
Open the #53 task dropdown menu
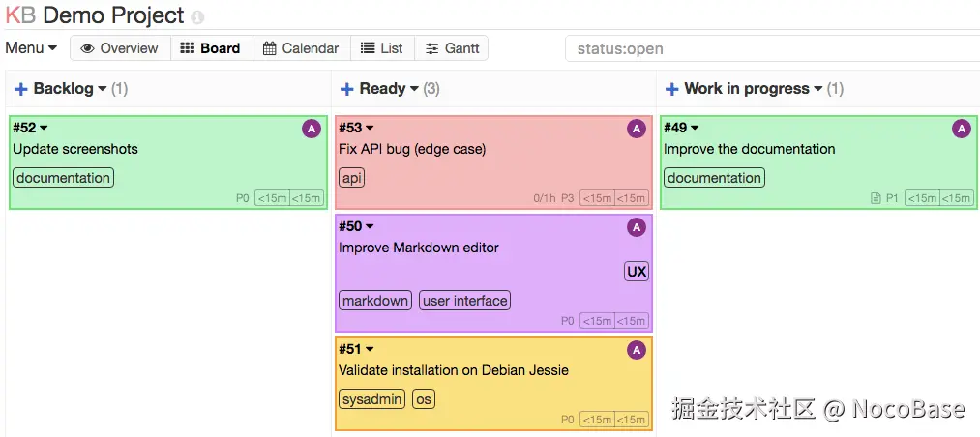point(356,128)
